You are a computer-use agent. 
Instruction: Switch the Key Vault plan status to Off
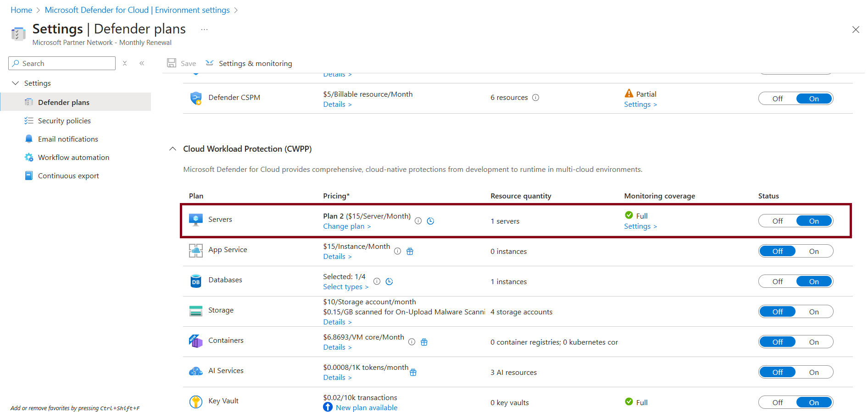point(778,402)
